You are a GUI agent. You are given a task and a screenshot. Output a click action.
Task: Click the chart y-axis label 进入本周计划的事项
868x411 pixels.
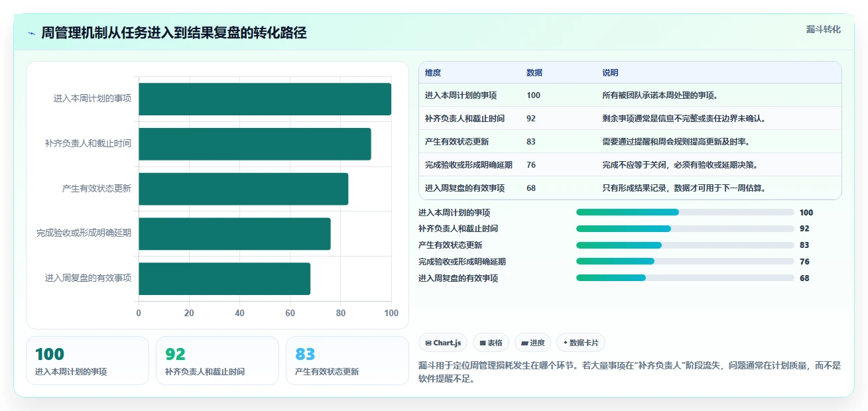click(x=93, y=99)
